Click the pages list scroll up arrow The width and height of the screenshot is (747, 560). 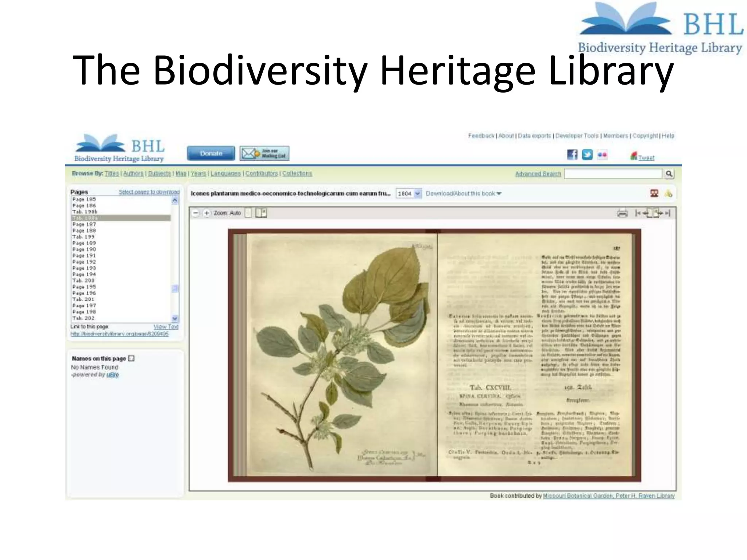pyautogui.click(x=175, y=200)
